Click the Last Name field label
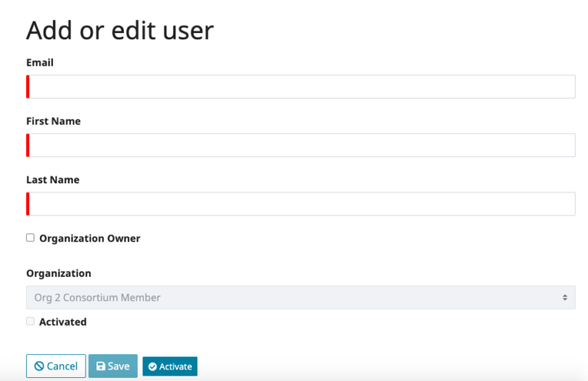 [x=53, y=180]
